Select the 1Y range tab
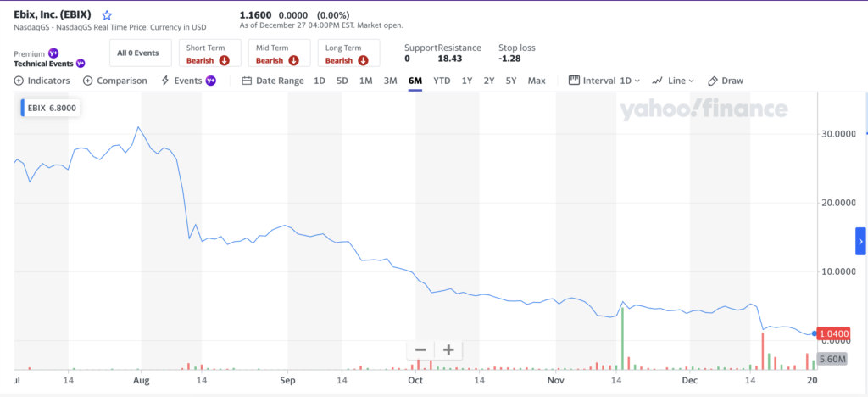Image resolution: width=868 pixels, height=397 pixels. pos(467,81)
